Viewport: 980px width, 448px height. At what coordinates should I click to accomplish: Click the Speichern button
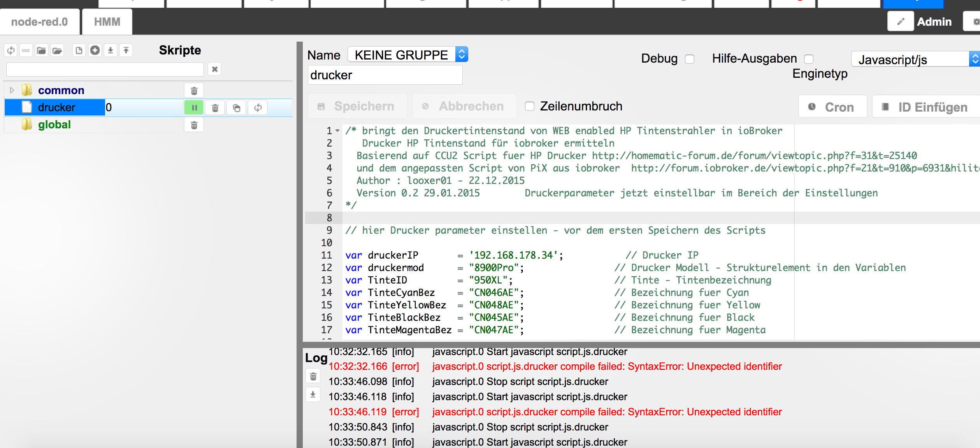point(358,106)
